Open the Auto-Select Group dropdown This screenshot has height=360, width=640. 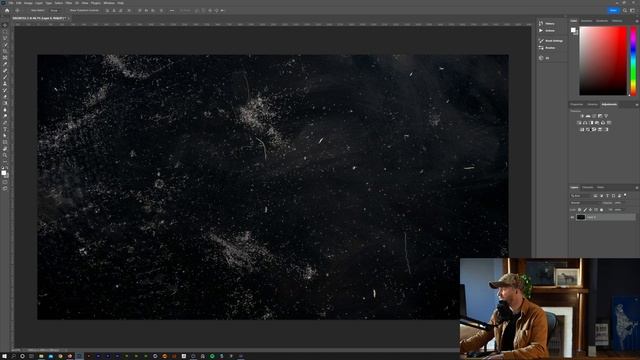(x=54, y=10)
